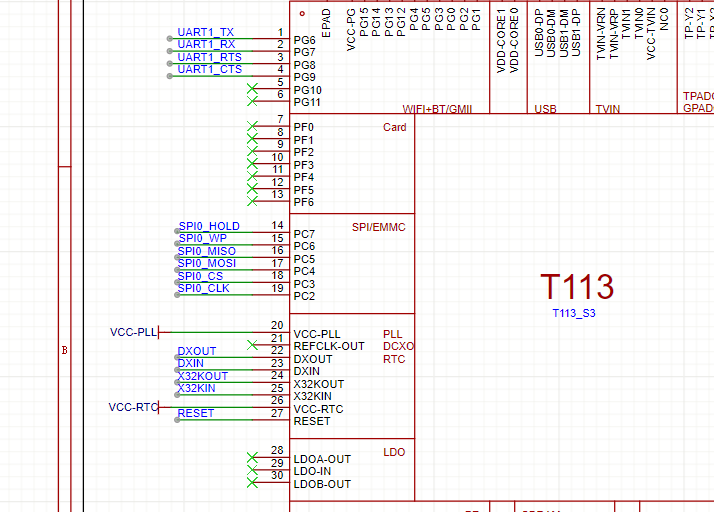Click the no-connect marker on LDOA-OUT pin 28
Viewport: 714px width, 512px height.
[252, 457]
